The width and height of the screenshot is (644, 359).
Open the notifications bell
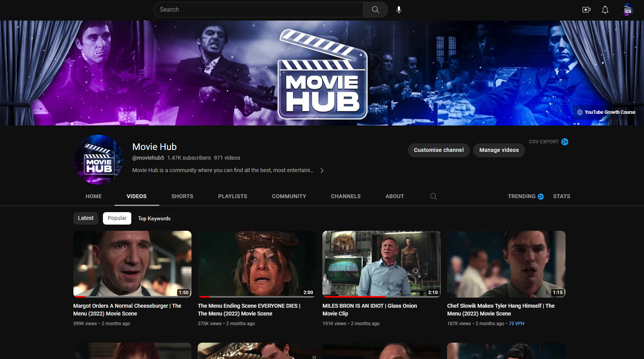pyautogui.click(x=605, y=10)
